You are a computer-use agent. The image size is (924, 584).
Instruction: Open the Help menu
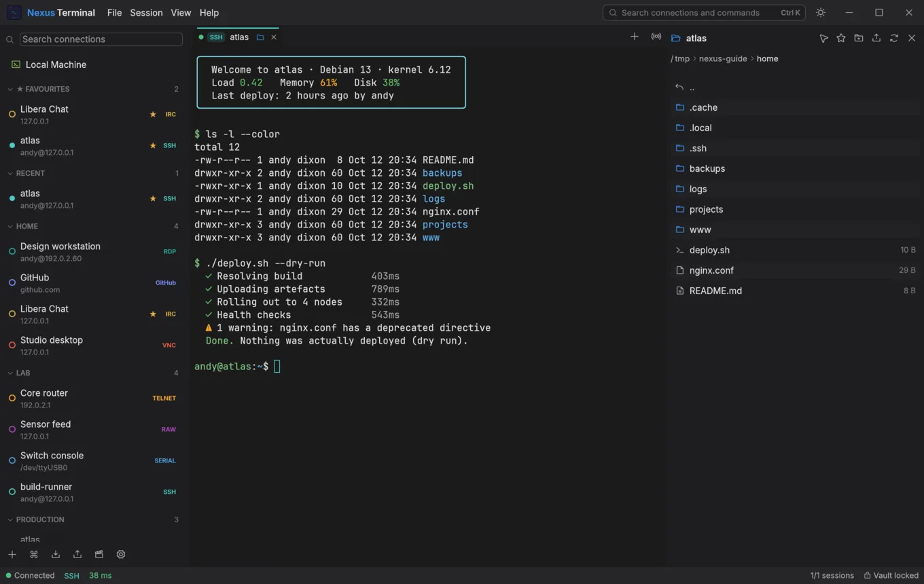pos(209,12)
